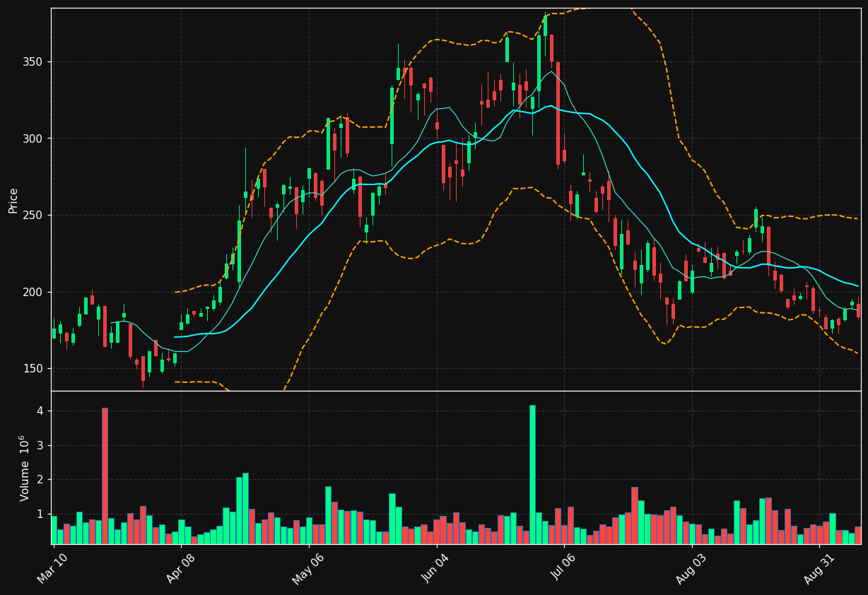Select the large red candlestick before Jul 06
868x595 pixels.
coord(558,113)
